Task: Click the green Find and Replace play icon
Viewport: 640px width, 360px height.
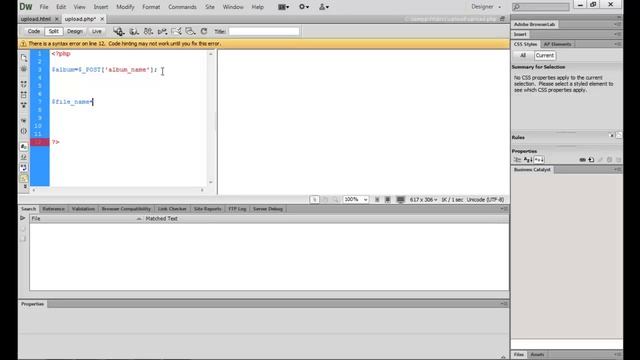Action: (x=23, y=218)
